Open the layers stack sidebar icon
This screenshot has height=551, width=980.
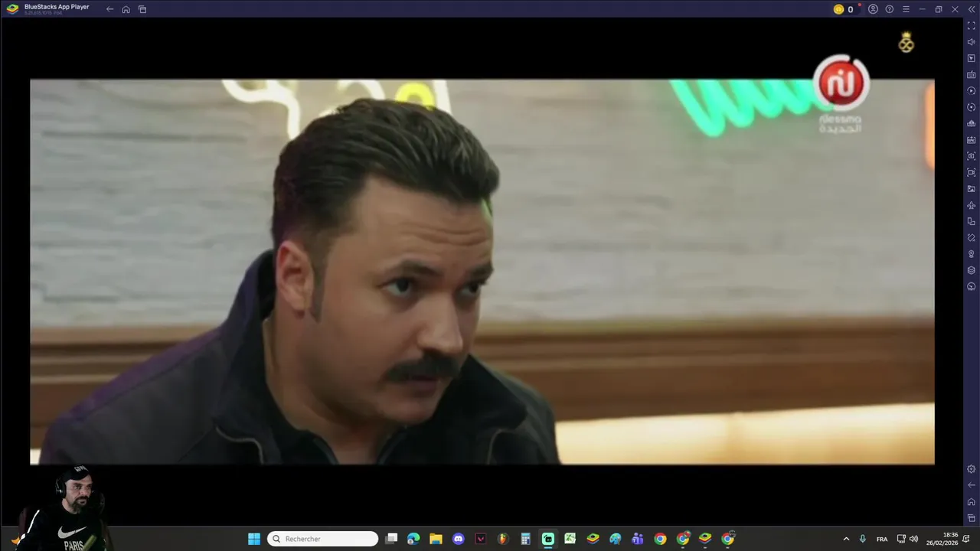(971, 270)
